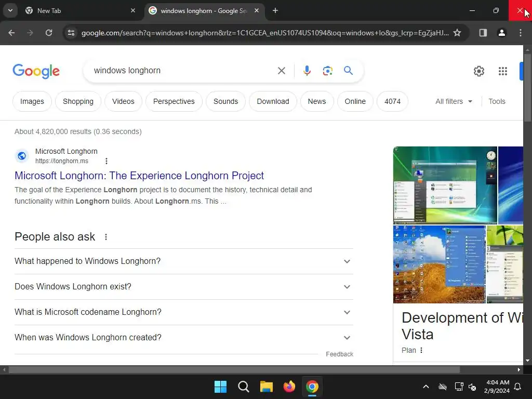Viewport: 532px width, 399px height.
Task: Open Longhorn desktop screenshot thumbnail with clock
Action: pos(445,185)
